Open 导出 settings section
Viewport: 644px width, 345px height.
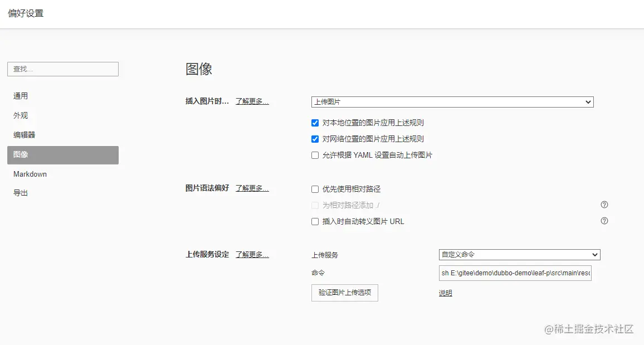(x=63, y=193)
